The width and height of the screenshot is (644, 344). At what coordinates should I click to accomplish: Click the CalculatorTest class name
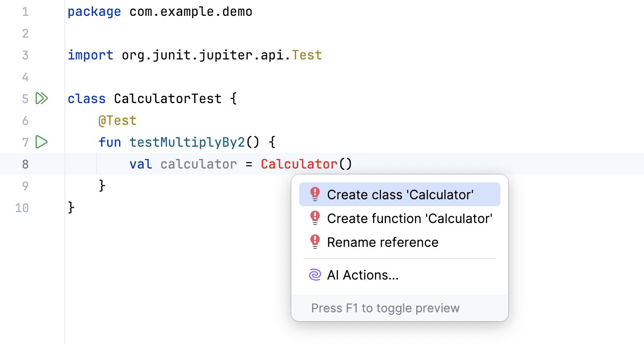click(x=167, y=99)
